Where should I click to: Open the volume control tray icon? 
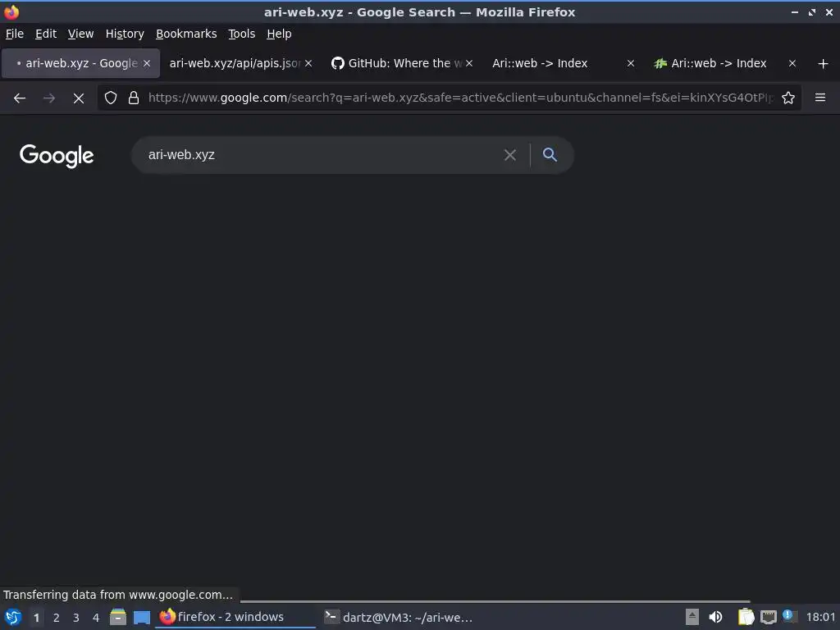pos(715,618)
